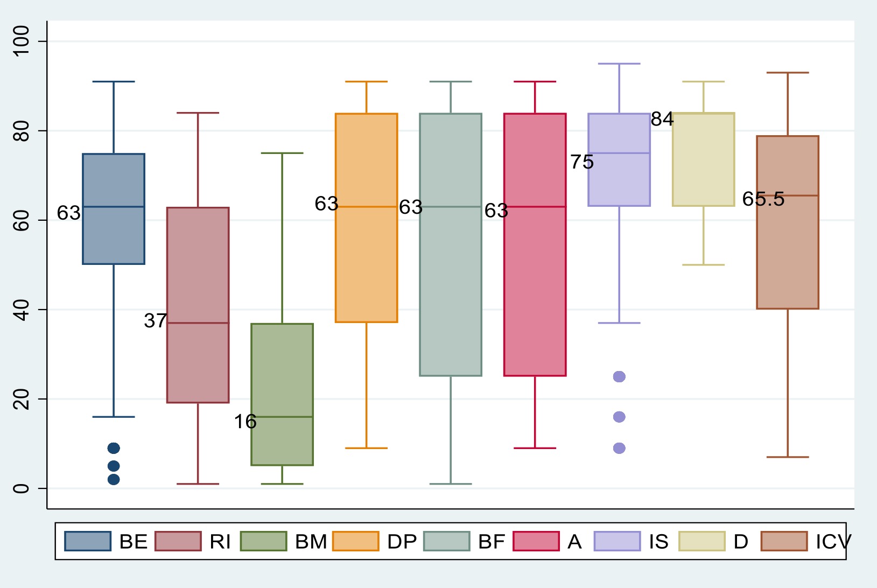877x588 pixels.
Task: Click the top whisker cap of the purple box plot
Action: coord(619,64)
